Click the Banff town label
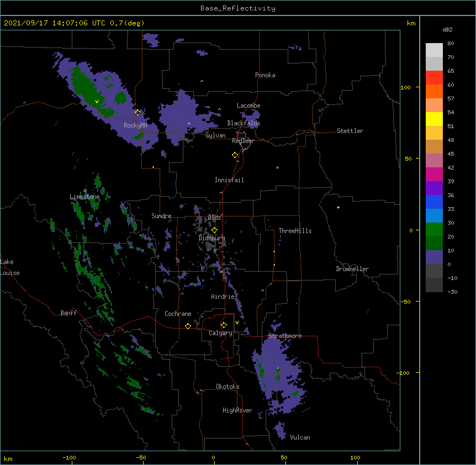This screenshot has width=476, height=465. pos(68,313)
